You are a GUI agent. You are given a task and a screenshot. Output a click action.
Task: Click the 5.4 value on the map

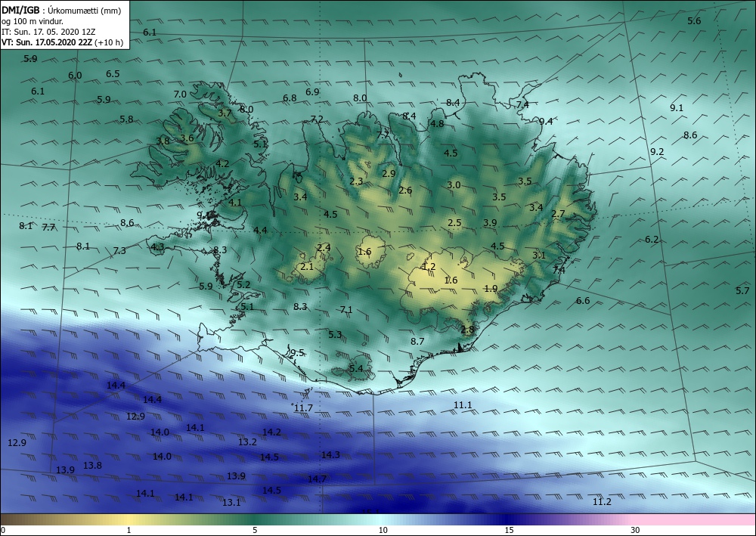pyautogui.click(x=356, y=368)
